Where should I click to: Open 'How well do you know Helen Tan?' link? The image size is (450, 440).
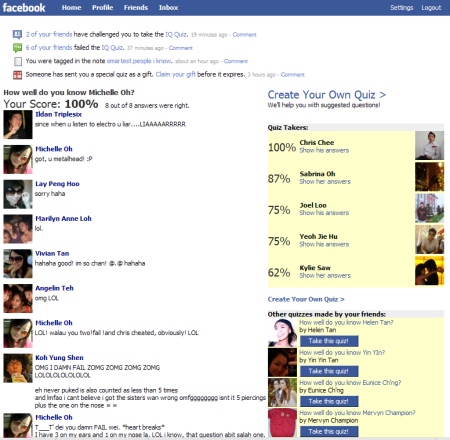pos(346,322)
